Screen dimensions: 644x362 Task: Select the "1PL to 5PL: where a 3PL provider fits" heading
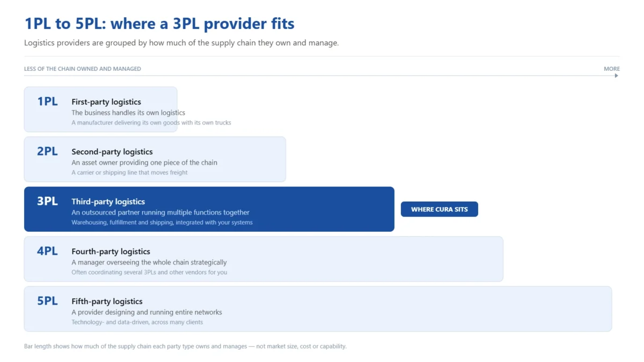click(159, 24)
